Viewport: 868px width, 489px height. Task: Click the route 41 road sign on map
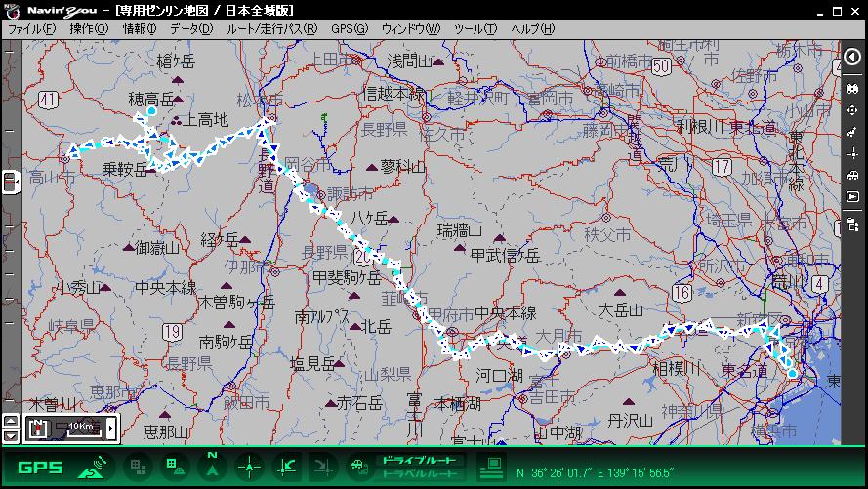[48, 101]
